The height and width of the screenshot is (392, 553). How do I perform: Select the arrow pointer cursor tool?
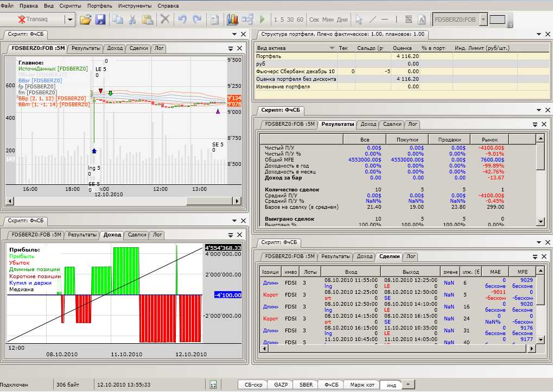358,20
